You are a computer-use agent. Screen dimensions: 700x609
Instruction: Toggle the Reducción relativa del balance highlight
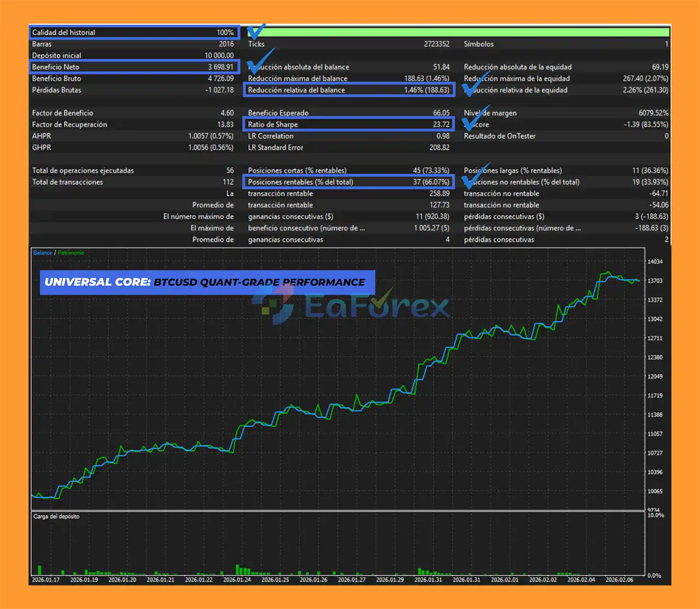(x=348, y=89)
